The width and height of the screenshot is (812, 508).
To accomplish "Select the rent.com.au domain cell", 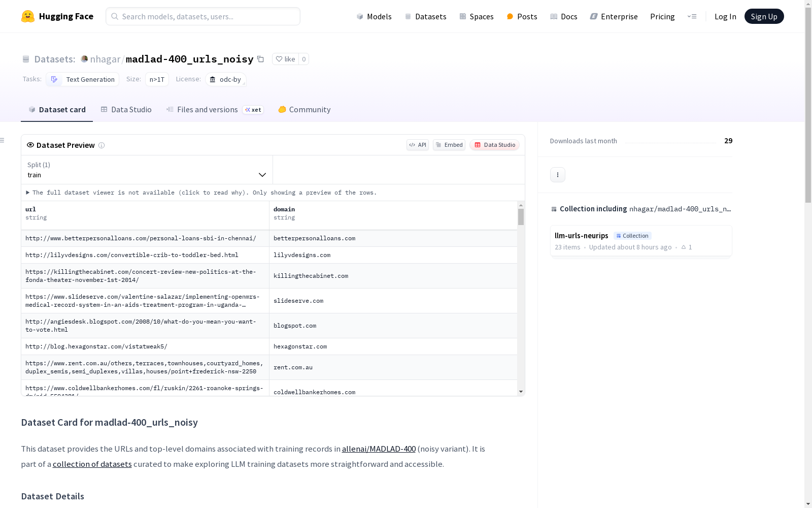I will tap(393, 367).
